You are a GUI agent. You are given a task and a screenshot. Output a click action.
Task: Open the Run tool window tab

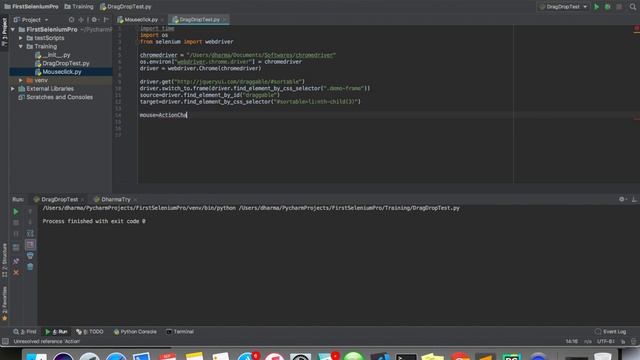[x=56, y=332]
